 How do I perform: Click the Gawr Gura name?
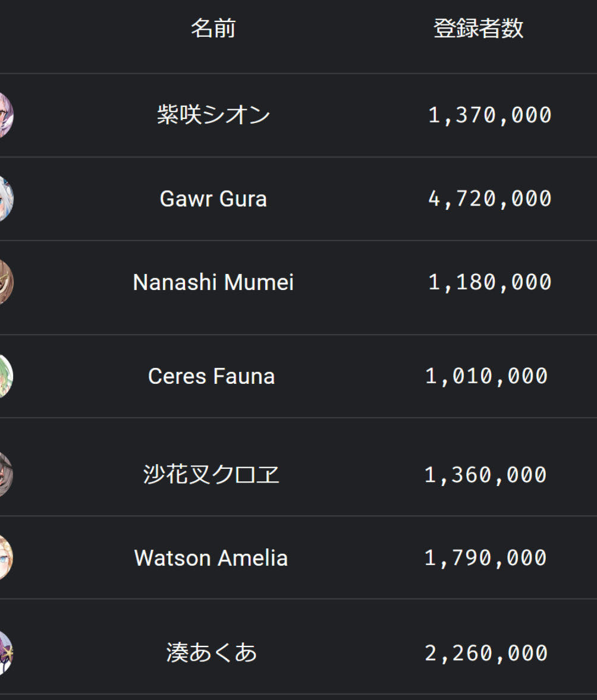click(x=213, y=198)
